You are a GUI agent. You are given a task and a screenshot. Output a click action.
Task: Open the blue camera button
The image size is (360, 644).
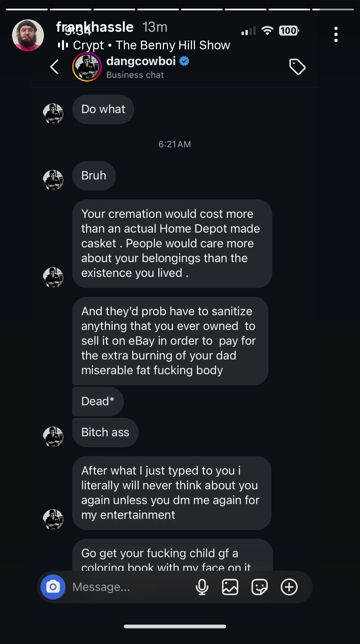tap(53, 587)
